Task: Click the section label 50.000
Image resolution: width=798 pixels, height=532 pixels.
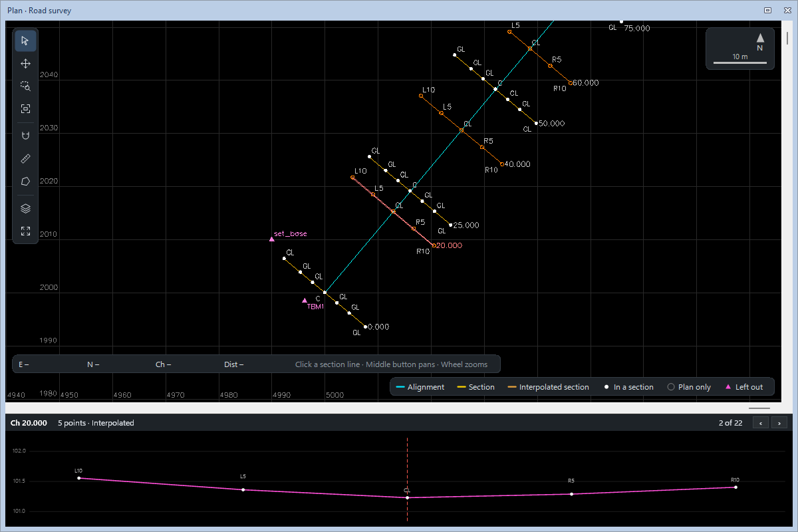Action: click(x=552, y=124)
